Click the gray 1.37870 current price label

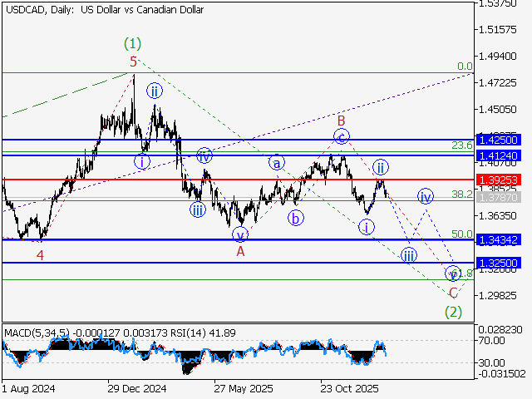pos(498,197)
